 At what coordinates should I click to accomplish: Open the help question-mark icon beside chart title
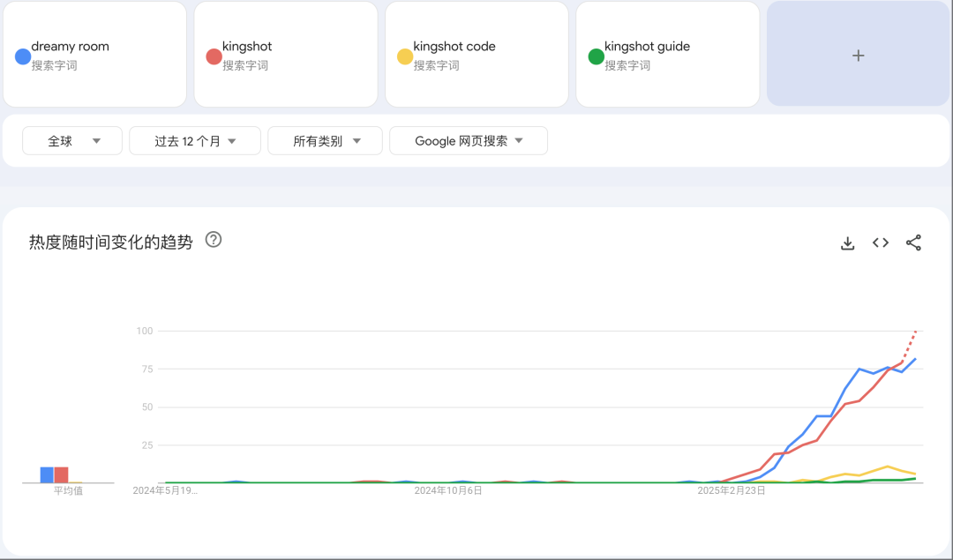click(x=214, y=240)
